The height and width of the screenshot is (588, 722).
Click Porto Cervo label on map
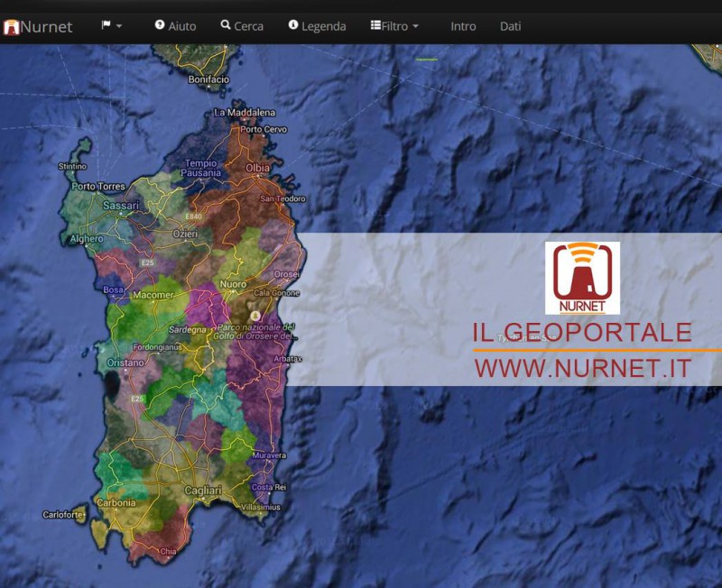264,130
